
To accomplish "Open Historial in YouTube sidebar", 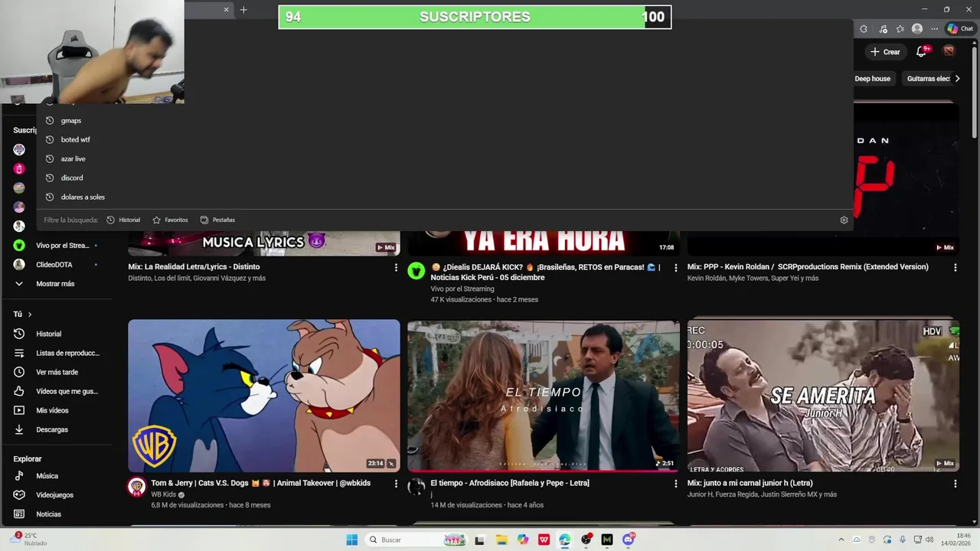I will 58,334.
